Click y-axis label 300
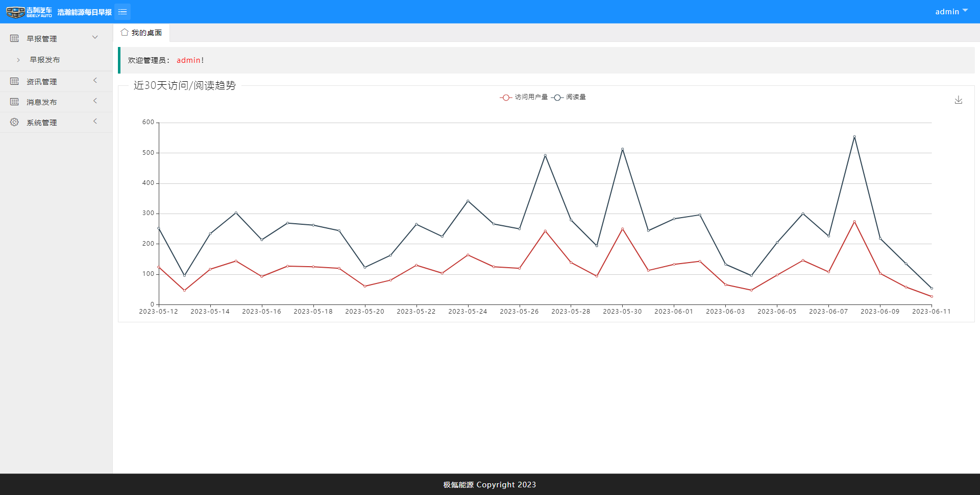The height and width of the screenshot is (495, 980). pyautogui.click(x=148, y=213)
